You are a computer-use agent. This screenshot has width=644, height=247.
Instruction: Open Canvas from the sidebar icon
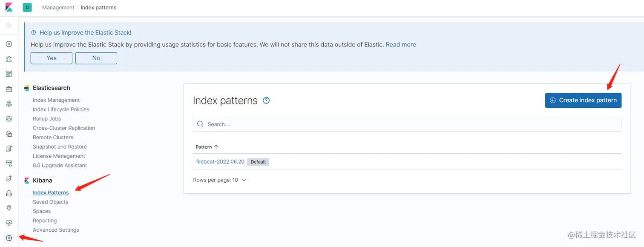point(9,89)
